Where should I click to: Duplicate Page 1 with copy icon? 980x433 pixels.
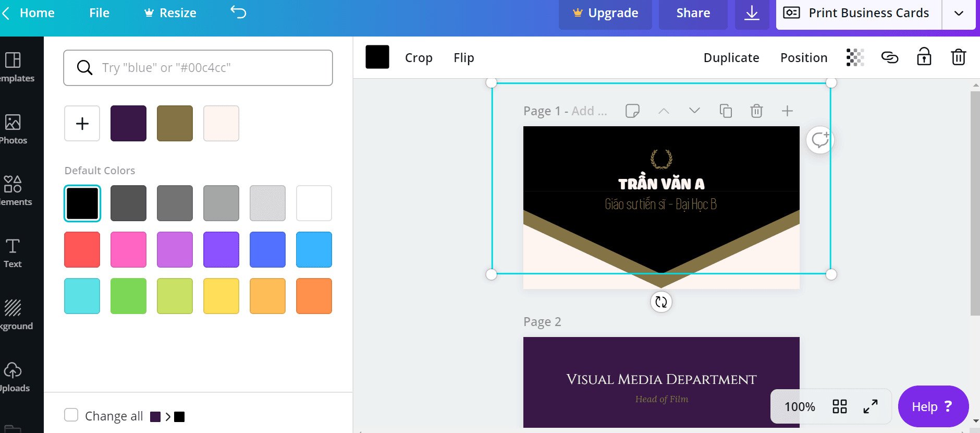click(x=726, y=111)
